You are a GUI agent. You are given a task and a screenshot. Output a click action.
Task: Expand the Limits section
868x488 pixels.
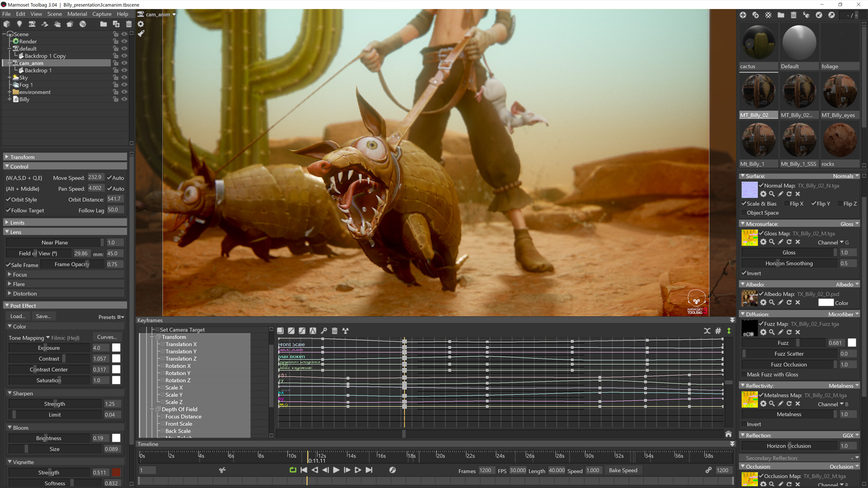[x=65, y=222]
